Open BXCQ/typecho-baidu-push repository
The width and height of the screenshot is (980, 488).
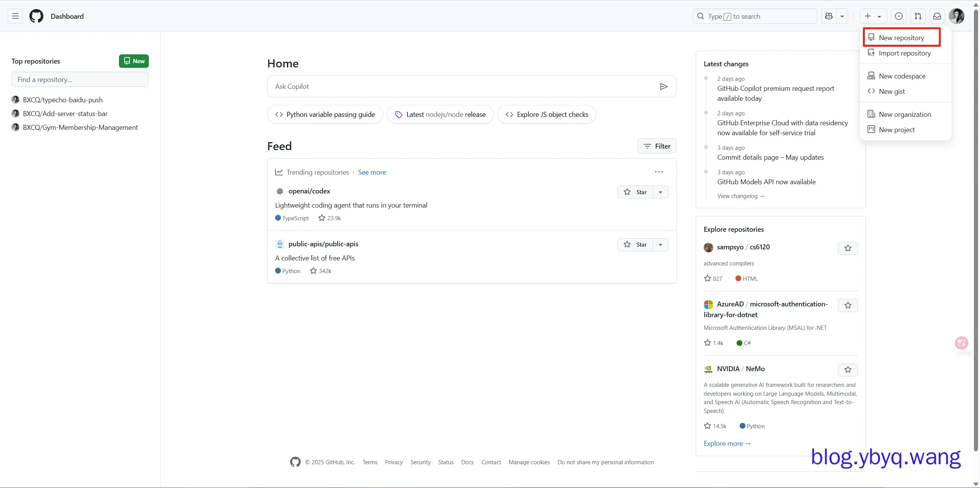pyautogui.click(x=63, y=100)
